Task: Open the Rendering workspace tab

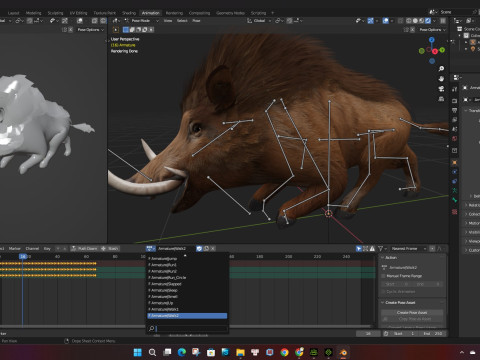Action: click(x=174, y=13)
